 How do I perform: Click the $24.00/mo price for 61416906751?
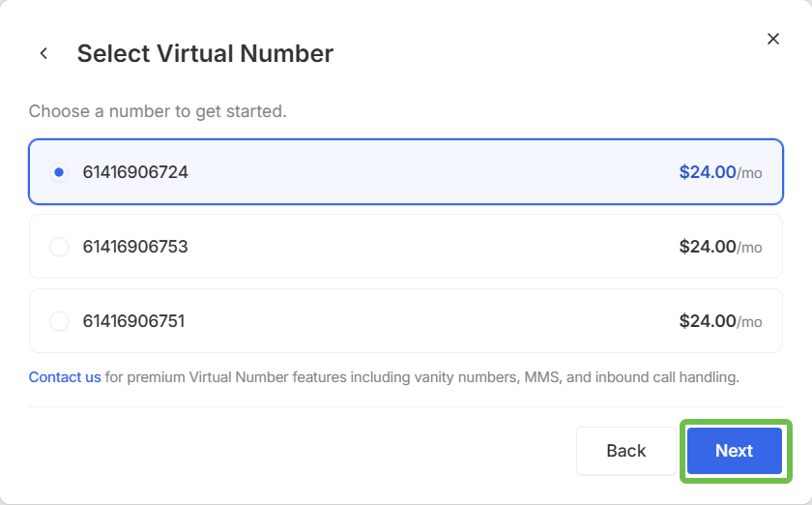tap(720, 321)
